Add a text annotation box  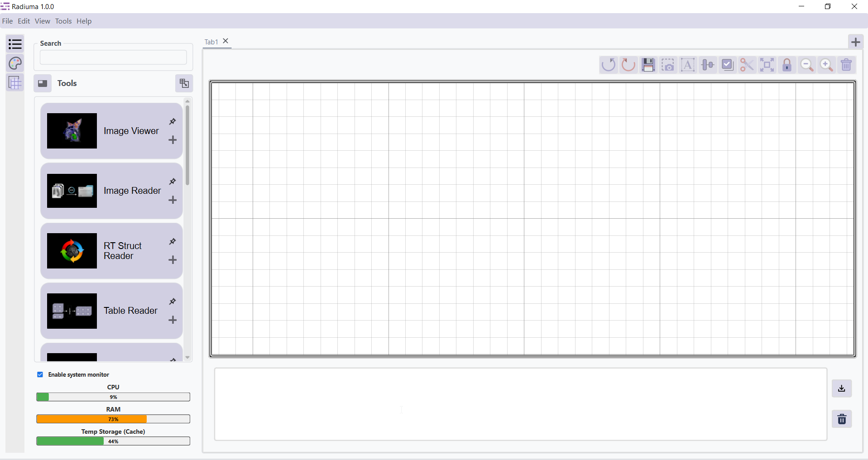coord(688,65)
